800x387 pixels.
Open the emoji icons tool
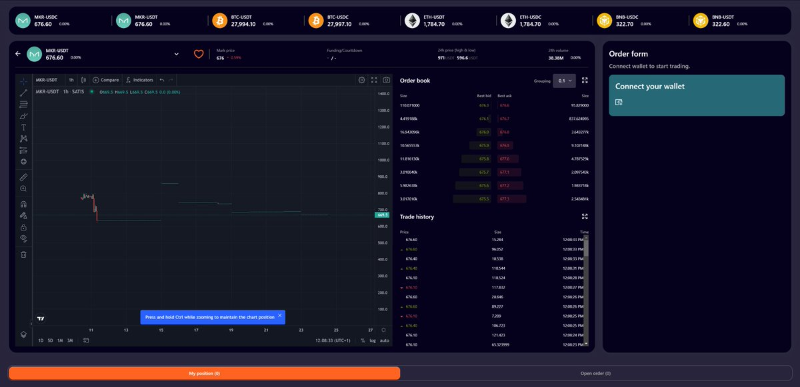[23, 162]
